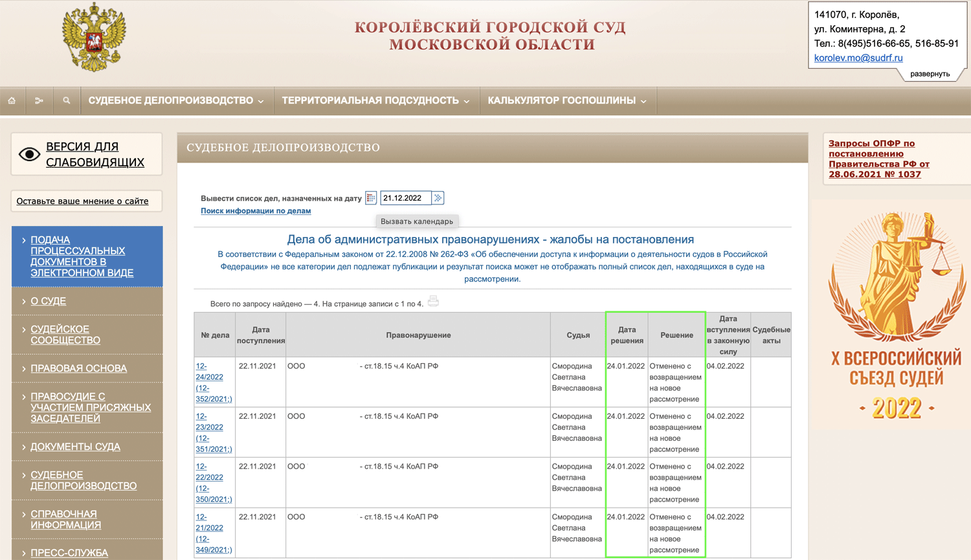Open Правовая основа sidebar item

[78, 368]
